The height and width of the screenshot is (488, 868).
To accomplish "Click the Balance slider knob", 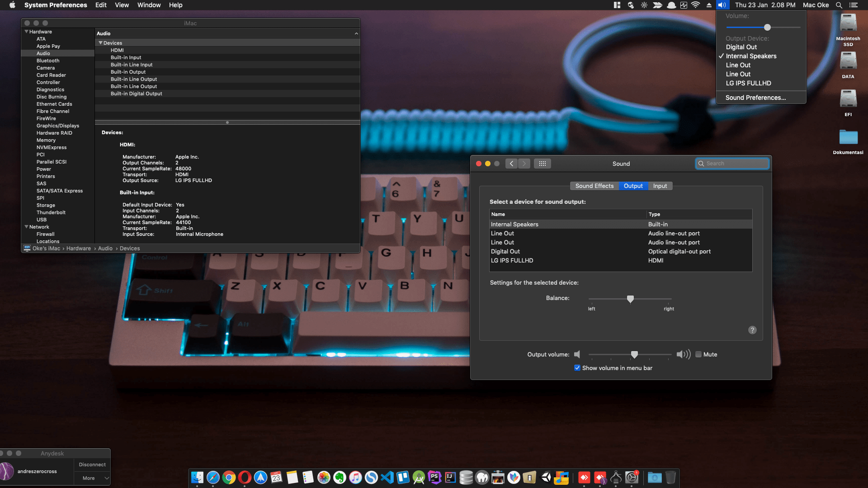I will pos(630,299).
